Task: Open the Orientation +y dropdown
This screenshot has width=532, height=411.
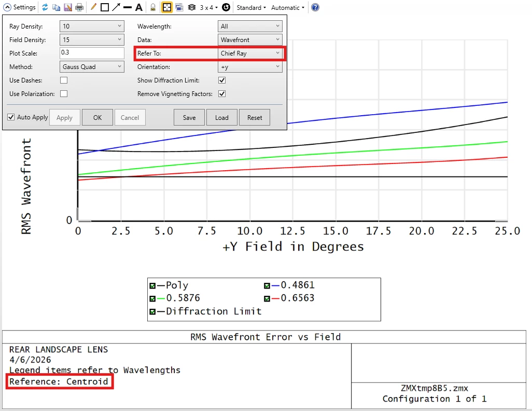Action: click(x=250, y=67)
